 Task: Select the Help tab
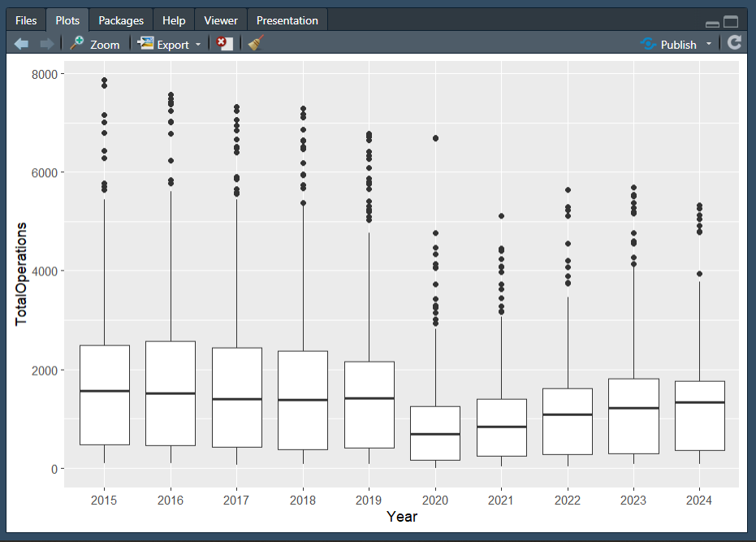point(174,20)
